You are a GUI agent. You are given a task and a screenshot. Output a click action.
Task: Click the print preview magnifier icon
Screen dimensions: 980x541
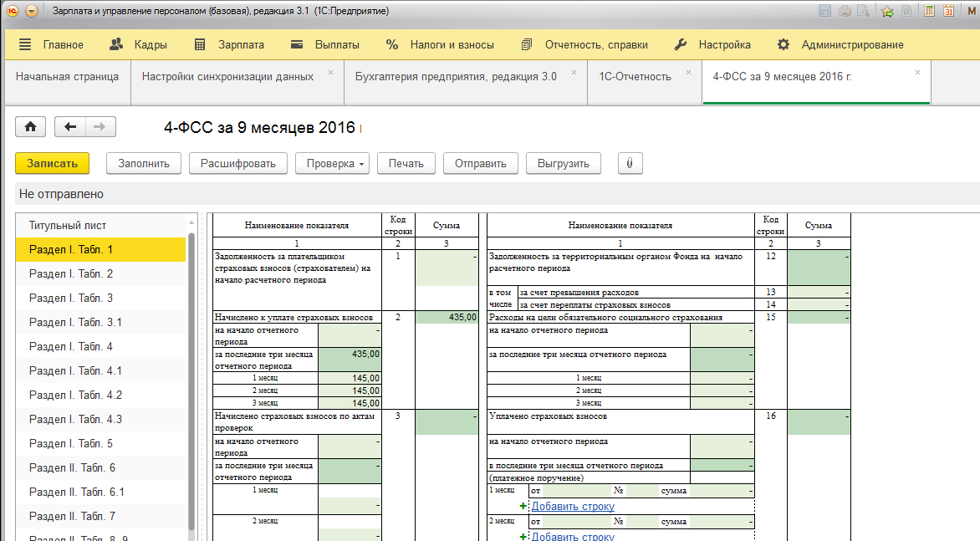(863, 11)
